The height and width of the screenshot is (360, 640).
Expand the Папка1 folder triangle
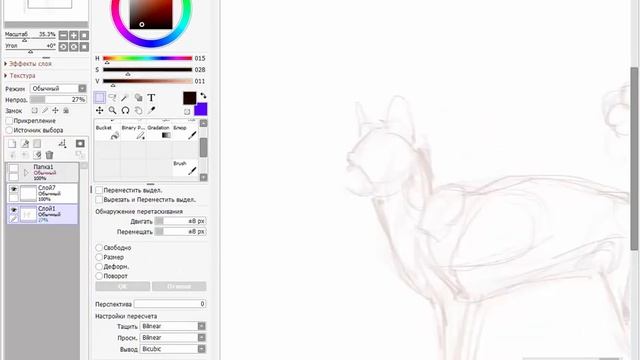coord(26,173)
